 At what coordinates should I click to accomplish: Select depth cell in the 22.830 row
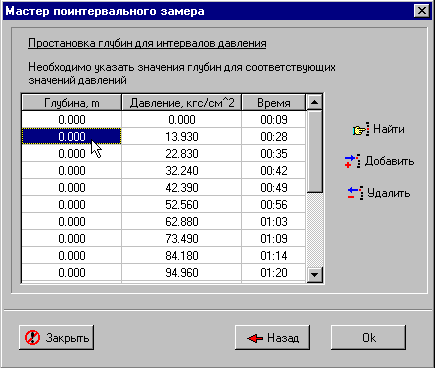click(x=72, y=154)
